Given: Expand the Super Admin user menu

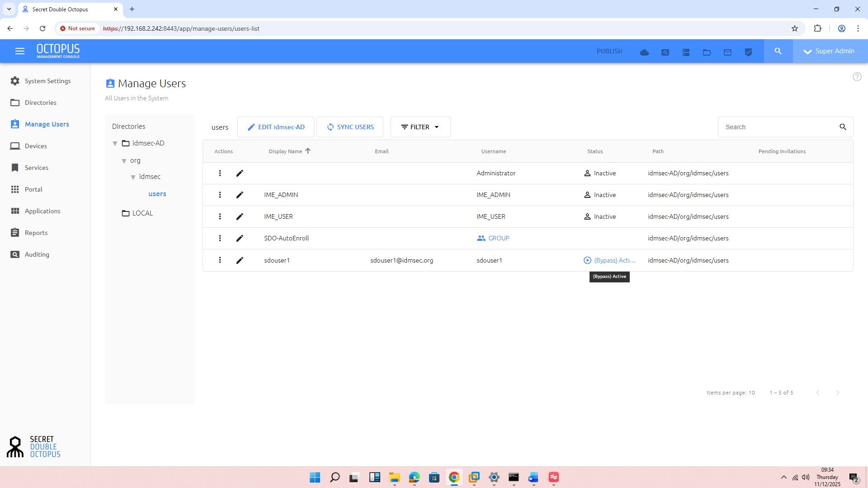Looking at the screenshot, I should click(830, 51).
